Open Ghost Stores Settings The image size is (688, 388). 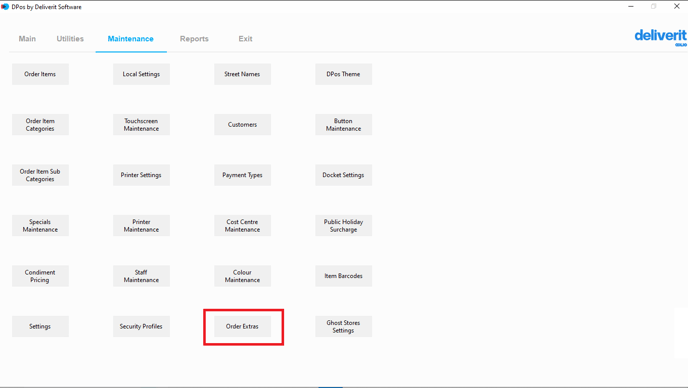click(343, 327)
